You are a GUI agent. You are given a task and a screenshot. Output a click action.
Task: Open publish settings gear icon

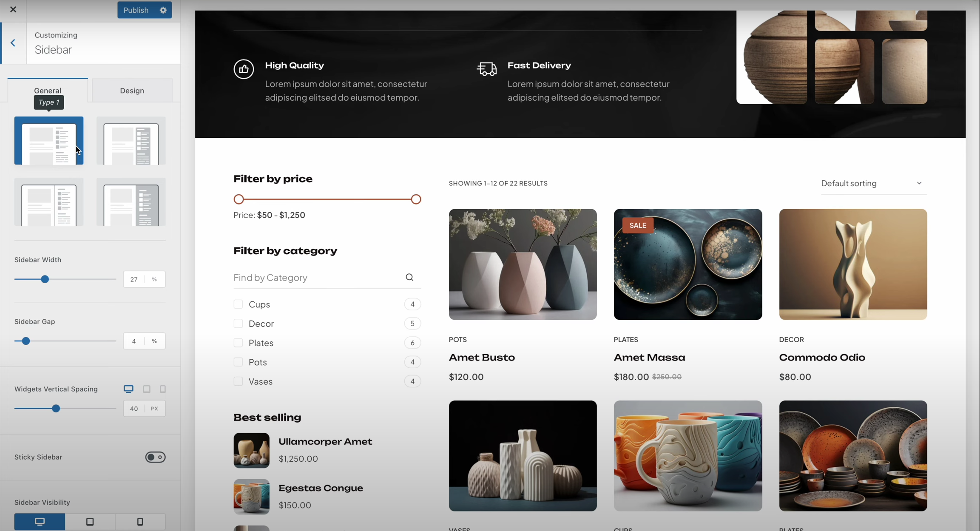point(163,10)
